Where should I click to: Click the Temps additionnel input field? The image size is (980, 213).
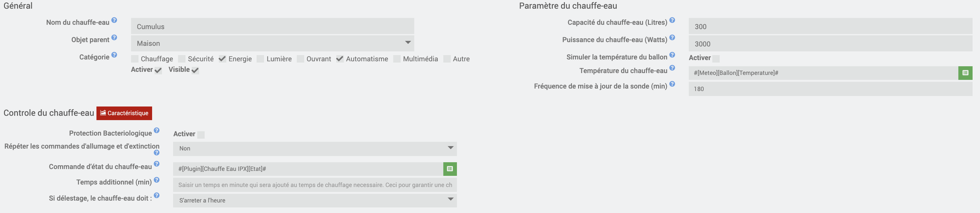[x=315, y=185]
